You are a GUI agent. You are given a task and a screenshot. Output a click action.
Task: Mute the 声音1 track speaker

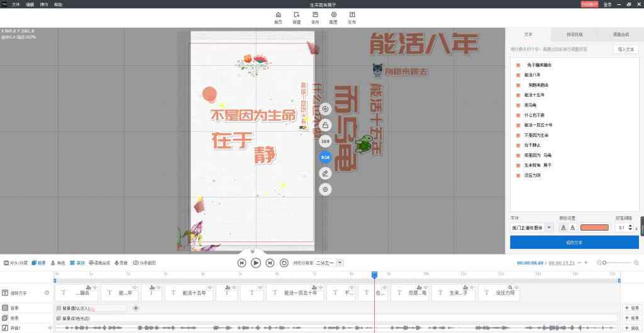[50, 328]
